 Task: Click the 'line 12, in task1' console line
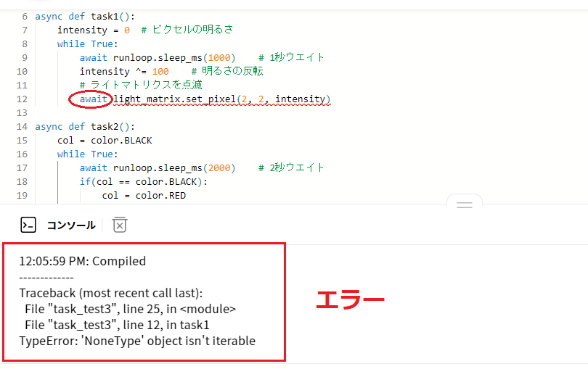click(117, 325)
